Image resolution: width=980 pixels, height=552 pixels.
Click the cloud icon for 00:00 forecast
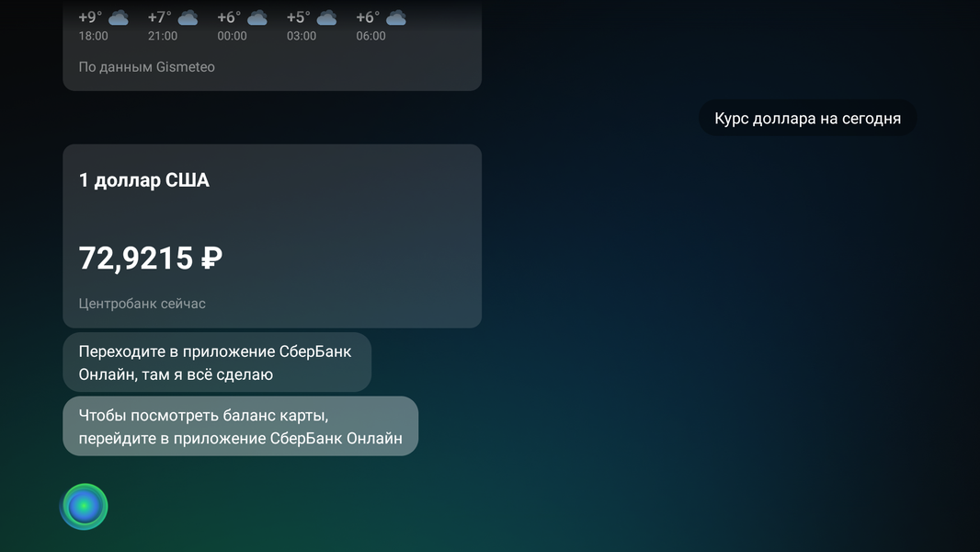click(256, 18)
